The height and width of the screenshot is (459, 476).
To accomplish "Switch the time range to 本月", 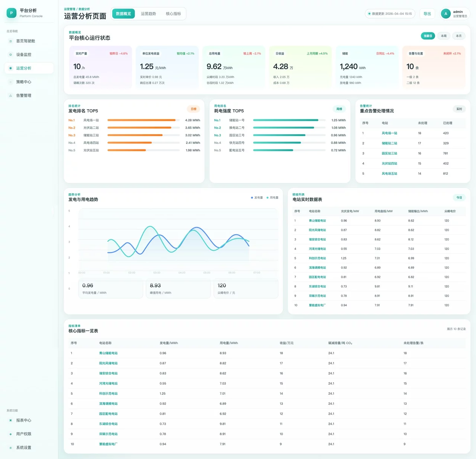I will click(x=459, y=36).
